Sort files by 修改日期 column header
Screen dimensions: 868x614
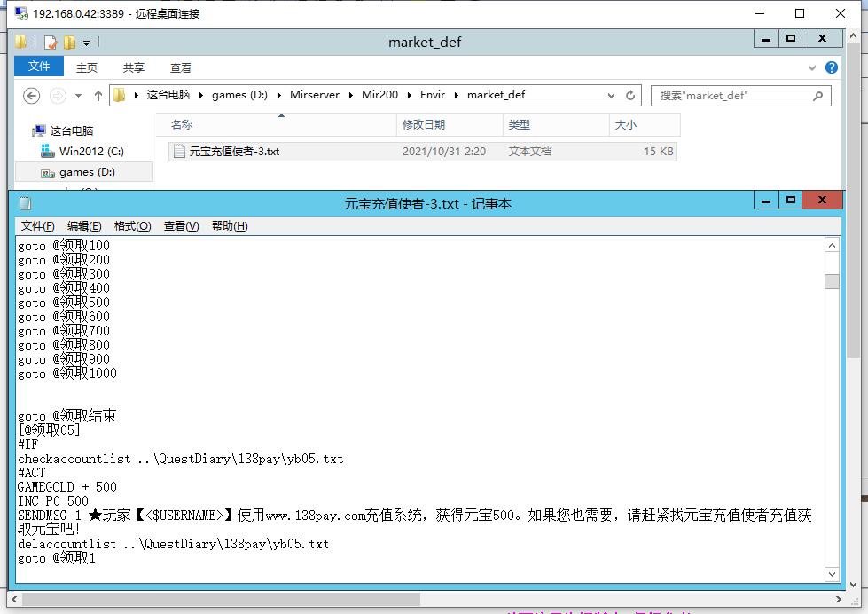424,125
